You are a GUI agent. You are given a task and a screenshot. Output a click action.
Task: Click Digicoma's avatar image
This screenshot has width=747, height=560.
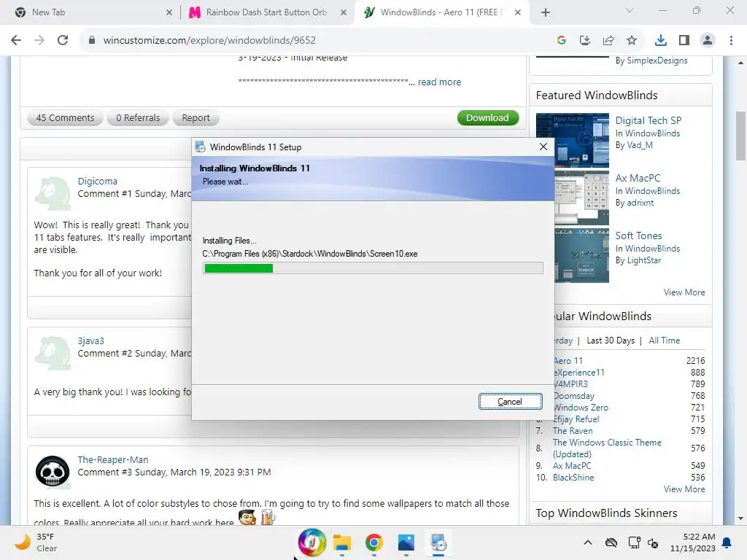click(53, 193)
